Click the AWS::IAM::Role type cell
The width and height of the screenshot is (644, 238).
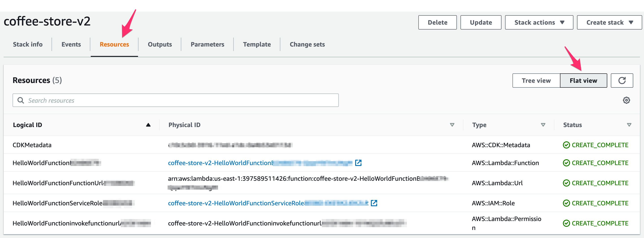point(493,203)
